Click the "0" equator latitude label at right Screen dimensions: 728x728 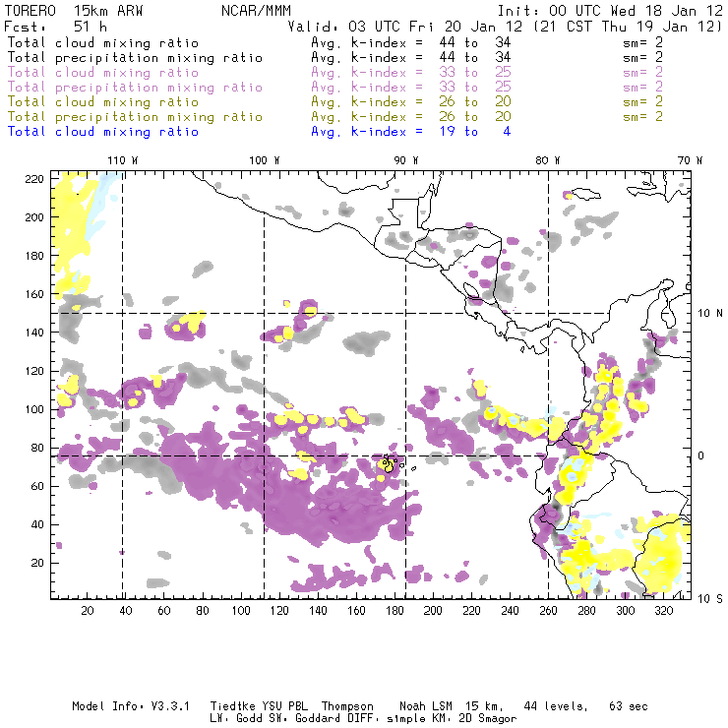pos(700,455)
